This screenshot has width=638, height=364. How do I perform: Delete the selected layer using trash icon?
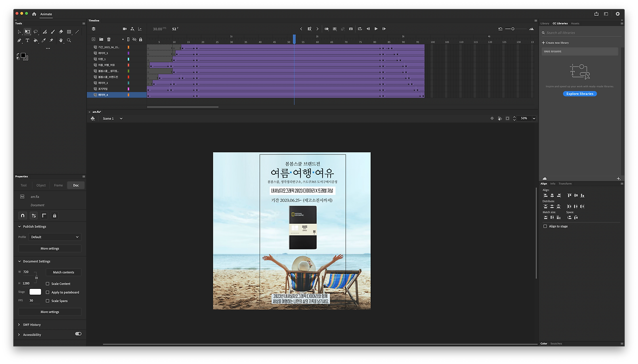[x=109, y=39]
